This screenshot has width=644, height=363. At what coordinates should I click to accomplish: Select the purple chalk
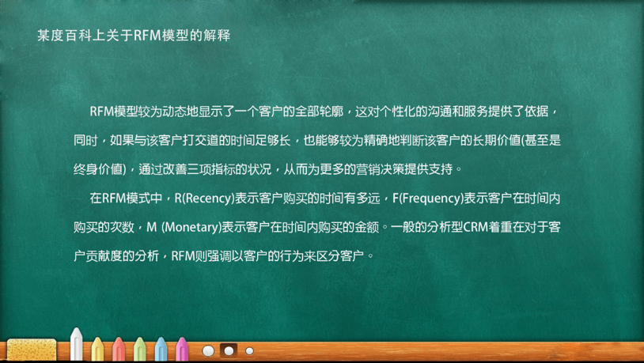(182, 349)
